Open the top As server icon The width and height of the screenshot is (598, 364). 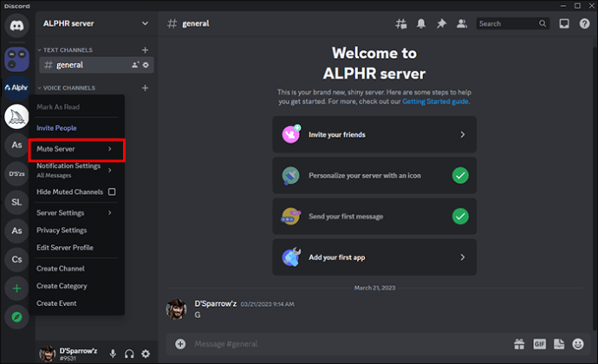(x=16, y=145)
